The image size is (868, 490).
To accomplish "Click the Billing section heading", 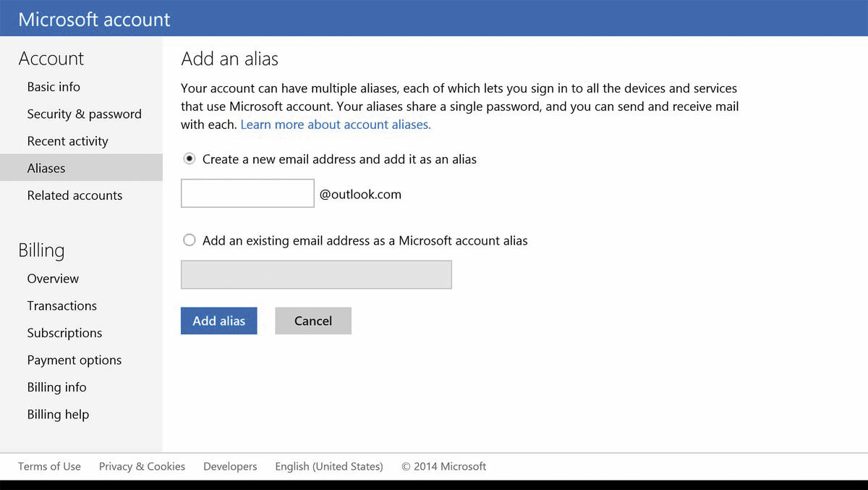I will [x=41, y=250].
